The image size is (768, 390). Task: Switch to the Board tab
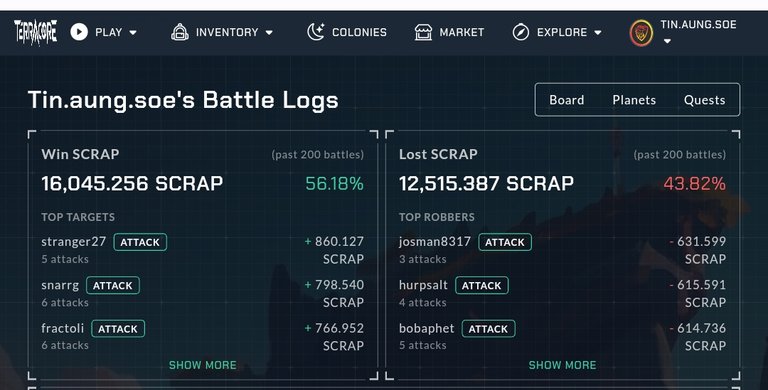pos(567,100)
